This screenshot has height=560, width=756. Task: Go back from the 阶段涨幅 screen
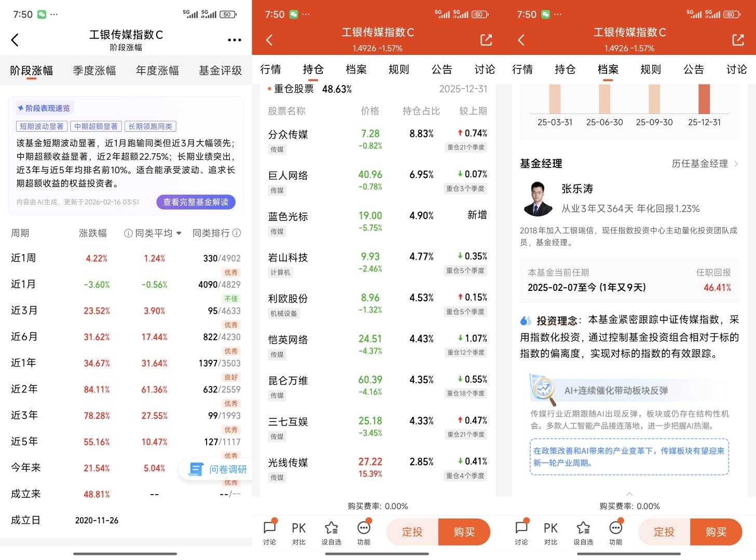[15, 40]
